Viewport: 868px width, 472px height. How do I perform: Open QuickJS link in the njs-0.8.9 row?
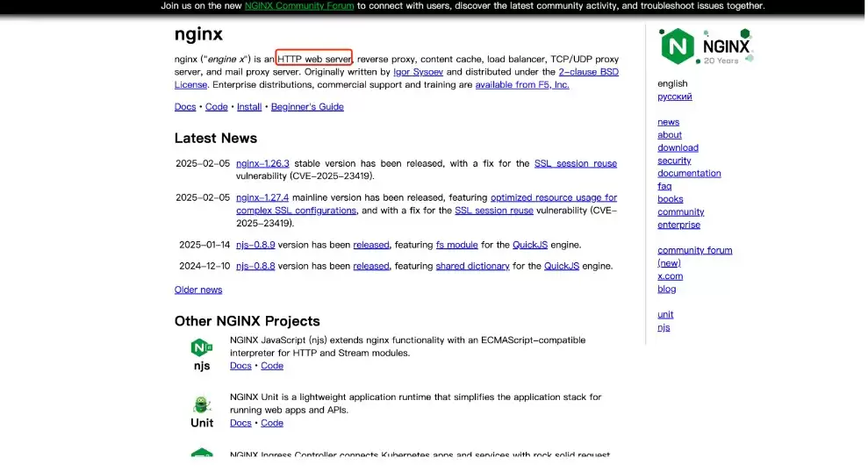point(530,245)
